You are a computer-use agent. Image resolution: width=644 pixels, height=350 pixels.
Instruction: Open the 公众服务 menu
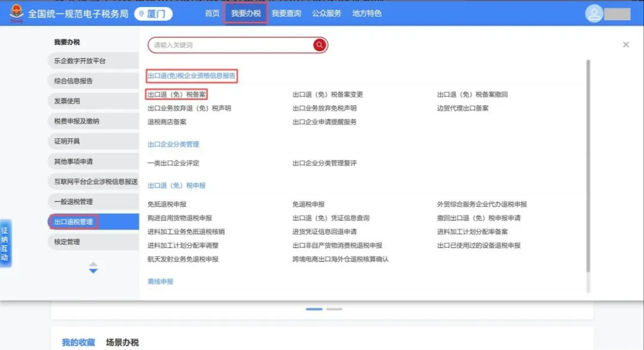(x=326, y=13)
